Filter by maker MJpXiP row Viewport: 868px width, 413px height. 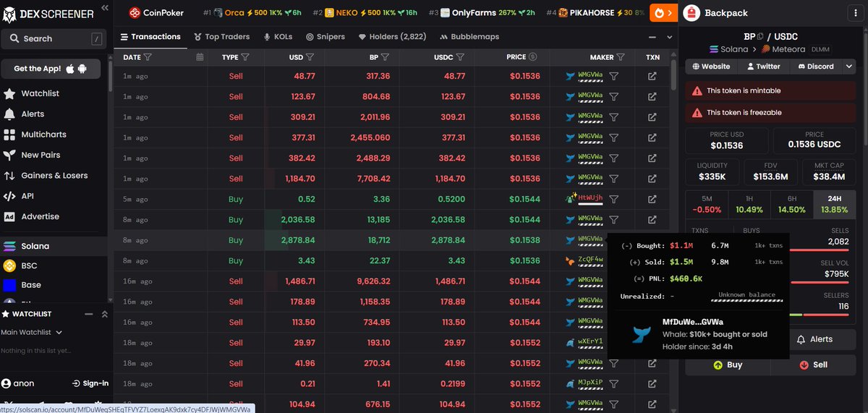(x=613, y=383)
